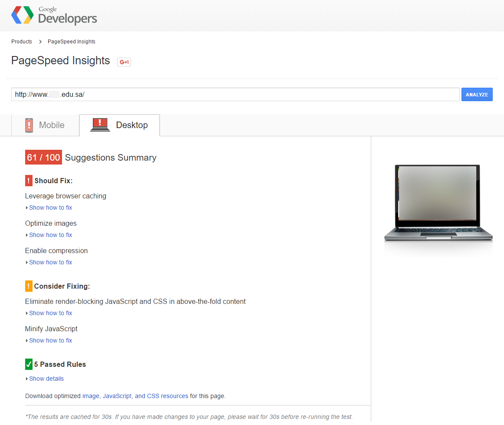Click the green Passed Rules checkmark icon
Screen dimensions: 504x425
[29, 364]
